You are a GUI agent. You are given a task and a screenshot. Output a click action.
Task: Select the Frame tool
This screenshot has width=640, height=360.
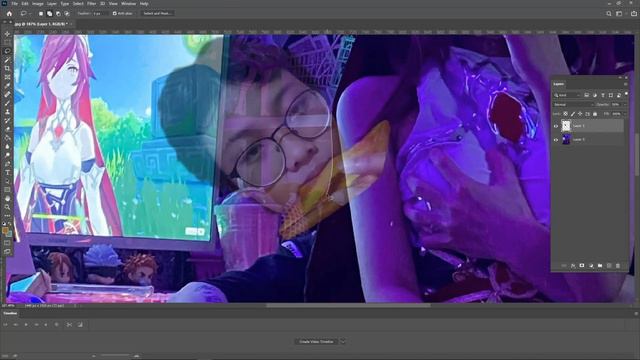click(7, 77)
